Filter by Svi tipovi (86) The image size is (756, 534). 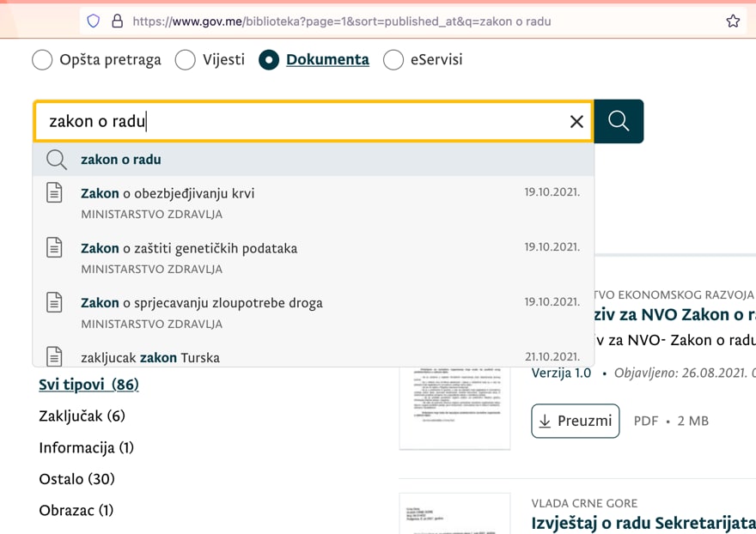pos(88,385)
